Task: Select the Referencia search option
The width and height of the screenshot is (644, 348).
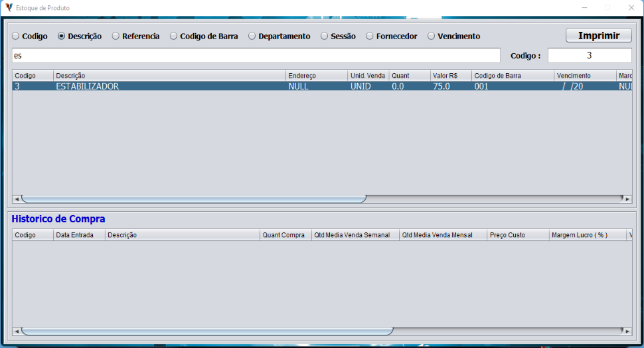Action: click(x=116, y=37)
